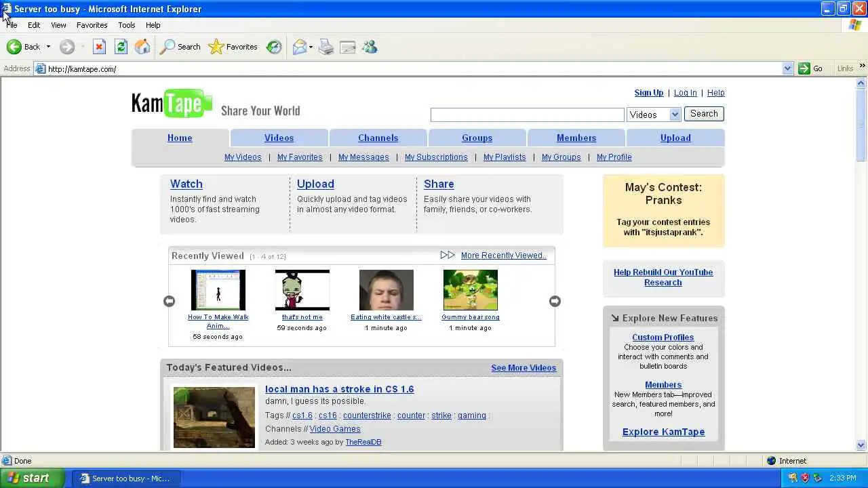
Task: Click the green Refresh page icon
Action: click(121, 47)
